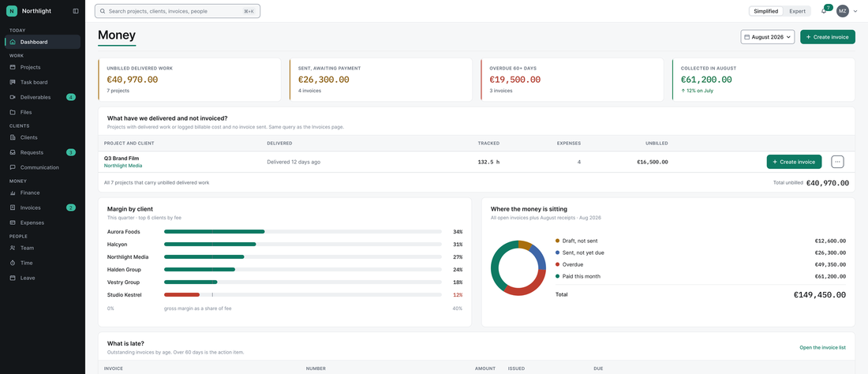Click the Task board icon
Viewport: 868px width, 374px height.
click(x=13, y=82)
